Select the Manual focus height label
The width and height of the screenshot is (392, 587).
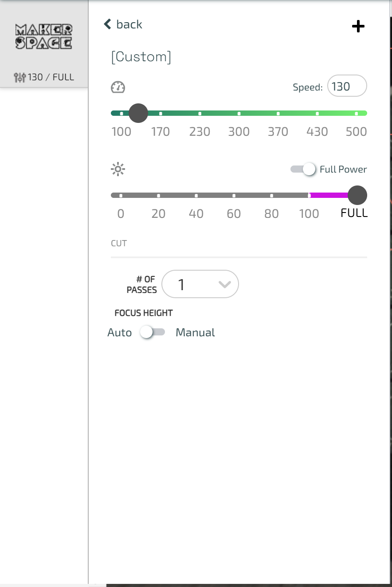pyautogui.click(x=195, y=332)
